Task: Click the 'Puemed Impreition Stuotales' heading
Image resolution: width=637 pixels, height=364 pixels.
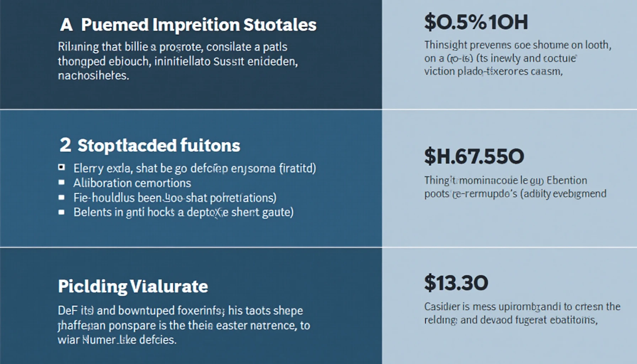Action: [198, 26]
